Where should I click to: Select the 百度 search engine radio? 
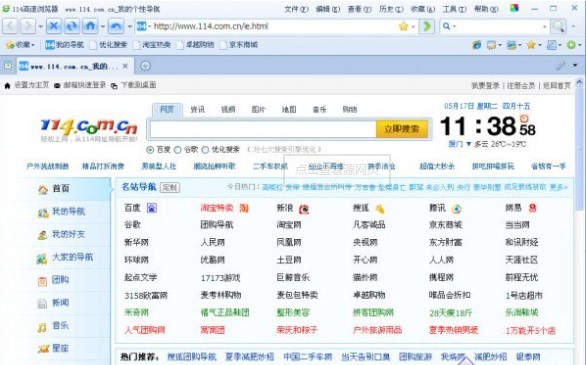pos(150,150)
